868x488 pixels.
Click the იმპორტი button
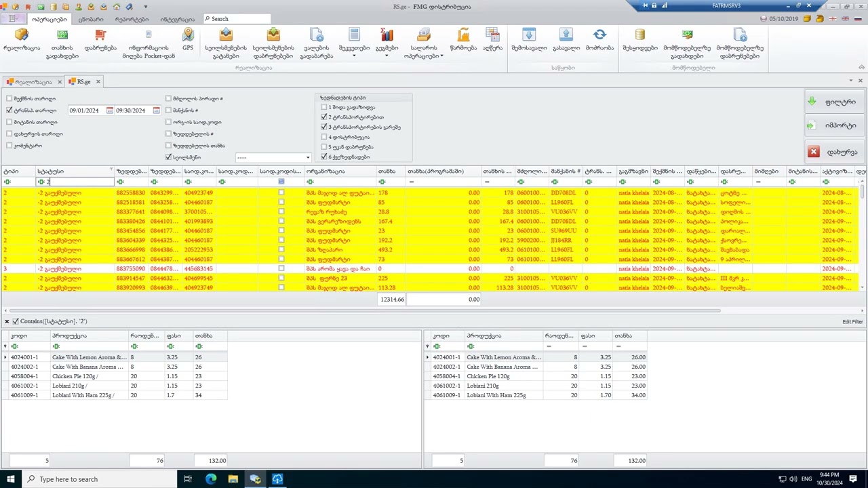click(833, 125)
